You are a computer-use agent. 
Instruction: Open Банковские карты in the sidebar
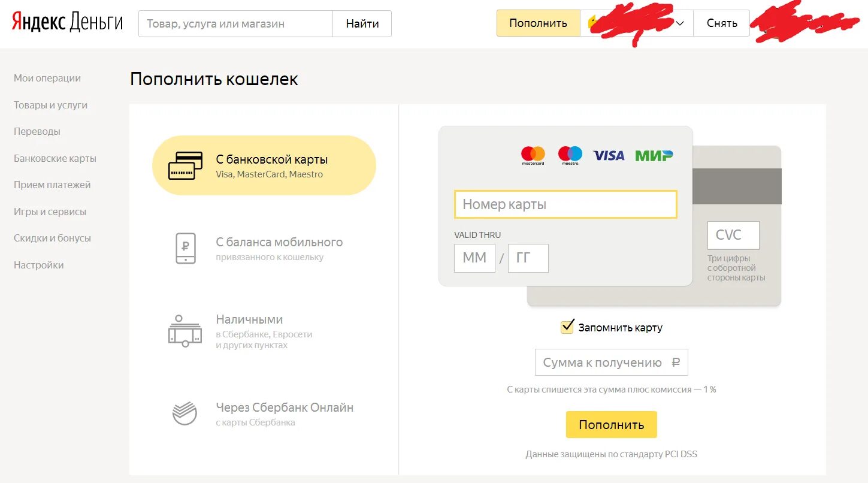point(55,158)
